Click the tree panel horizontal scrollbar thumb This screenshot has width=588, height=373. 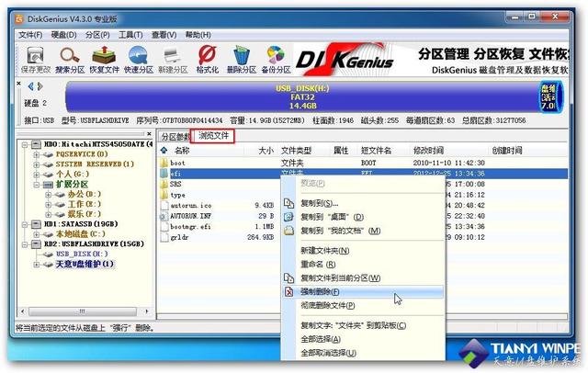pyautogui.click(x=83, y=311)
